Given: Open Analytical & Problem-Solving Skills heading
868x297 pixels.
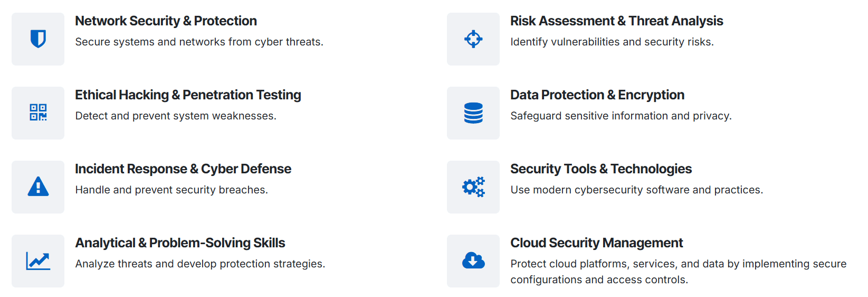Looking at the screenshot, I should (180, 243).
